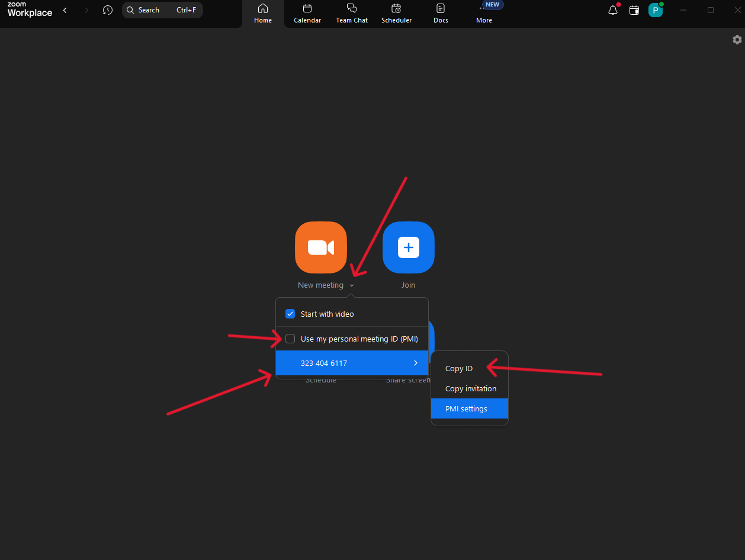Open the More menu in top bar
Viewport: 745px width, 560px height.
484,14
